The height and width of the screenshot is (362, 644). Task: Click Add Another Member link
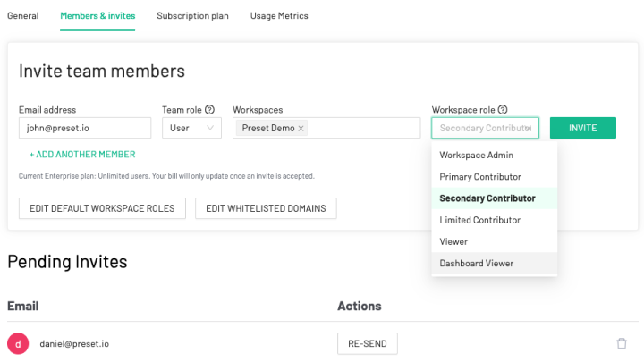82,155
